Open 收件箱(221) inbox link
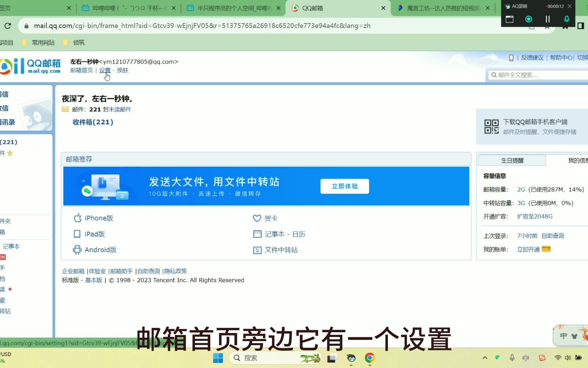 [x=93, y=122]
